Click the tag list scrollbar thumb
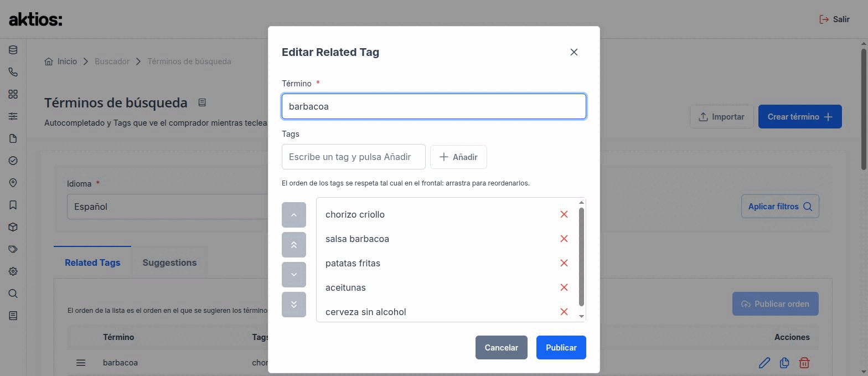Image resolution: width=868 pixels, height=376 pixels. pyautogui.click(x=581, y=257)
